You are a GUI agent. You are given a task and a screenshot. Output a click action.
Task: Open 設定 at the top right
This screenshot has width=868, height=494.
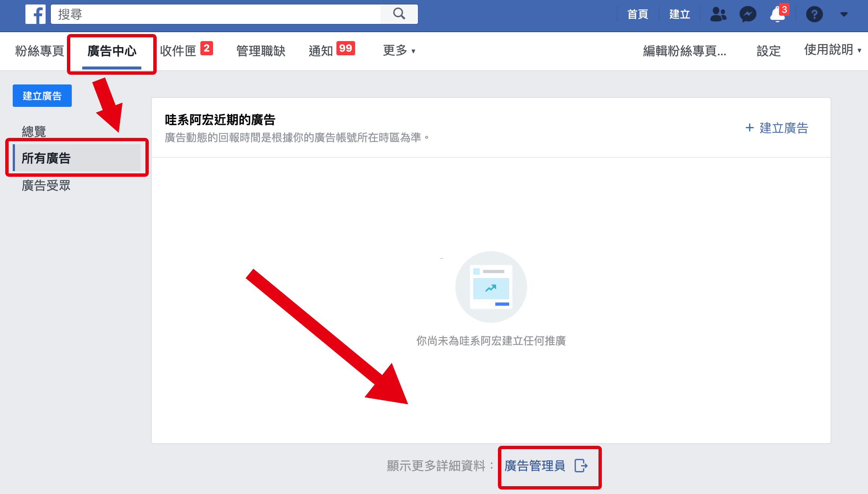tap(769, 51)
